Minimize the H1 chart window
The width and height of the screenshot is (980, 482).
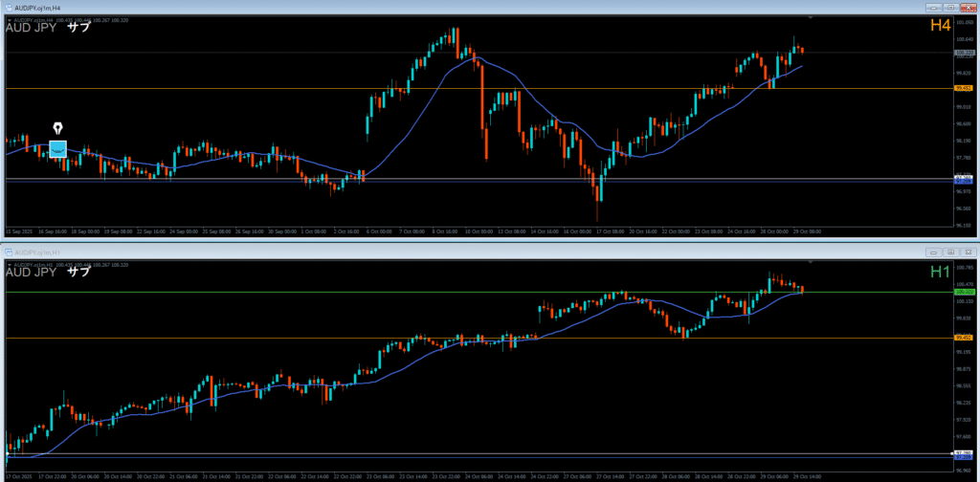[x=931, y=252]
